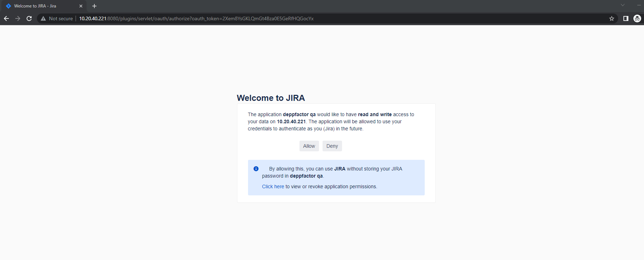The width and height of the screenshot is (644, 260).
Task: Click the Not secure warning icon
Action: [43, 18]
